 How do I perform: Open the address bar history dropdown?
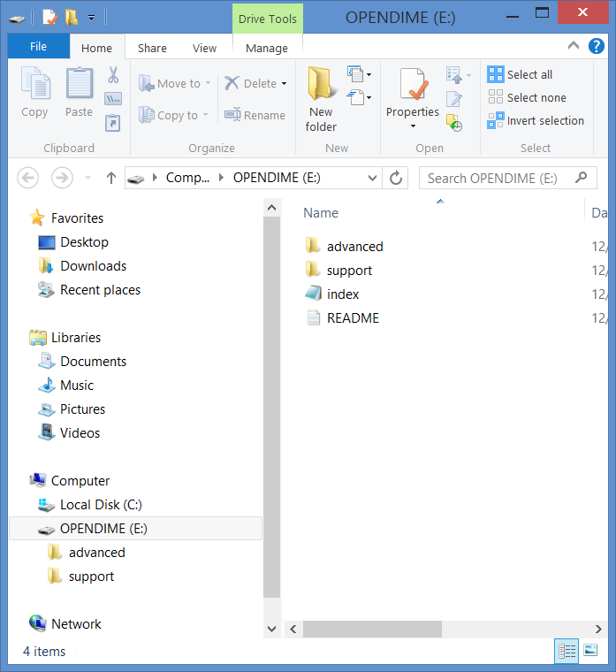pos(372,178)
